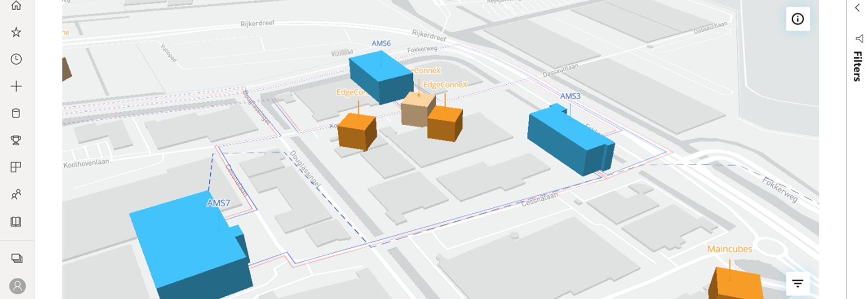This screenshot has width=868, height=299.
Task: Open the map filter button
Action: [798, 283]
